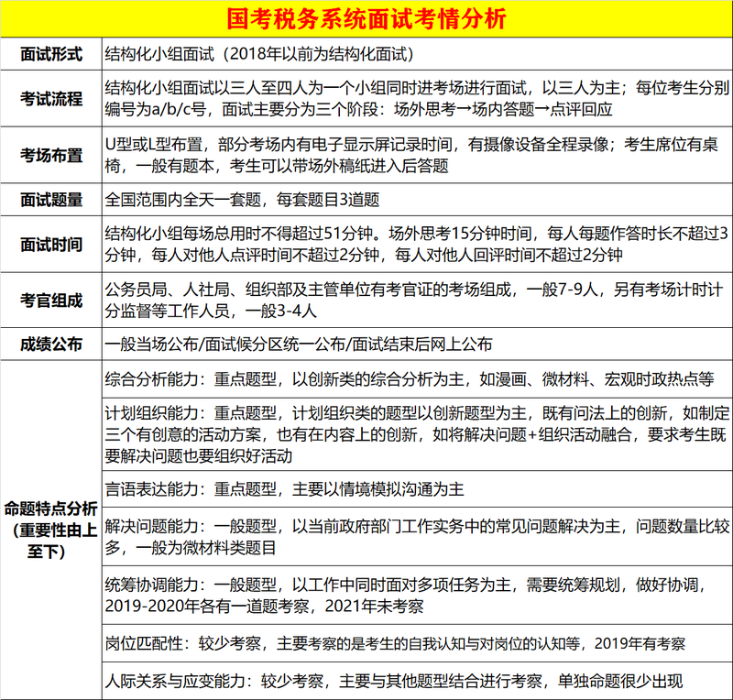Select the 综合分析能力 row
The width and height of the screenshot is (733, 700).
point(416,378)
